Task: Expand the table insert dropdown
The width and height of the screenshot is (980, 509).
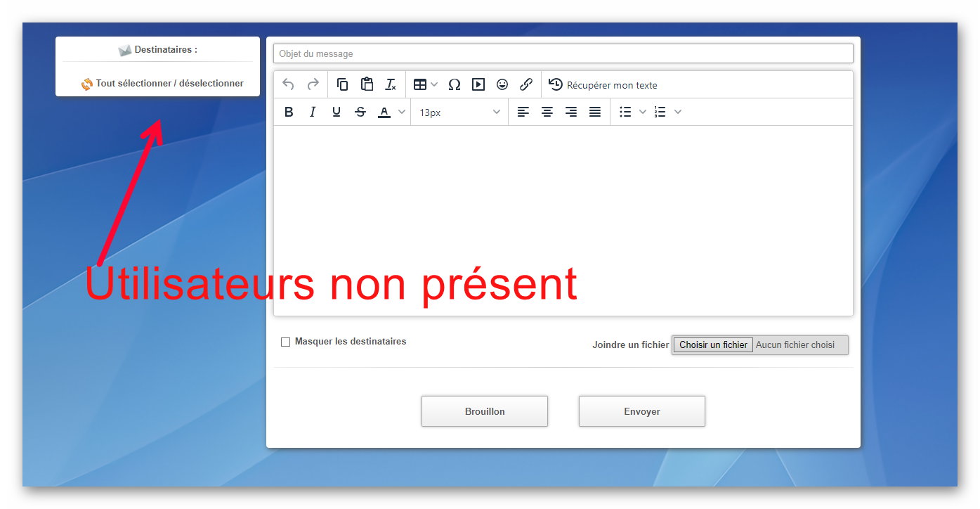Action: pyautogui.click(x=434, y=84)
